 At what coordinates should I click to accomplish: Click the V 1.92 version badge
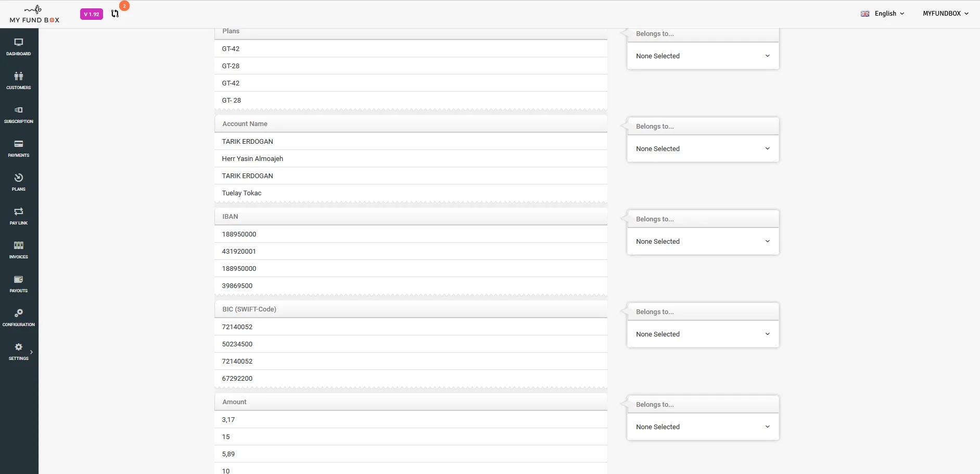point(92,14)
